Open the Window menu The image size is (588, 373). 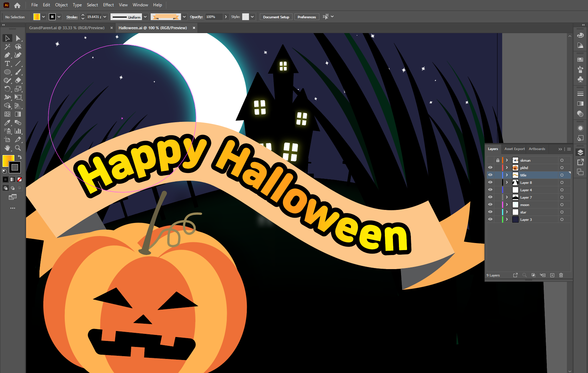[x=140, y=5]
